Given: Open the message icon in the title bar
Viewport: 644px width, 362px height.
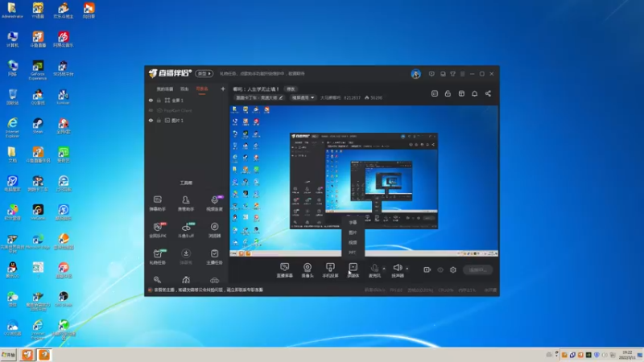Looking at the screenshot, I should (x=431, y=74).
